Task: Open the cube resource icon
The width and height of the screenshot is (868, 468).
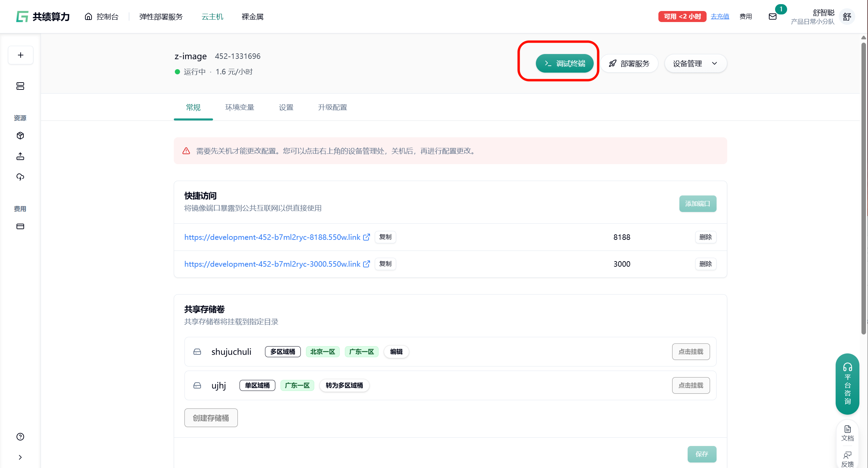Action: point(20,136)
